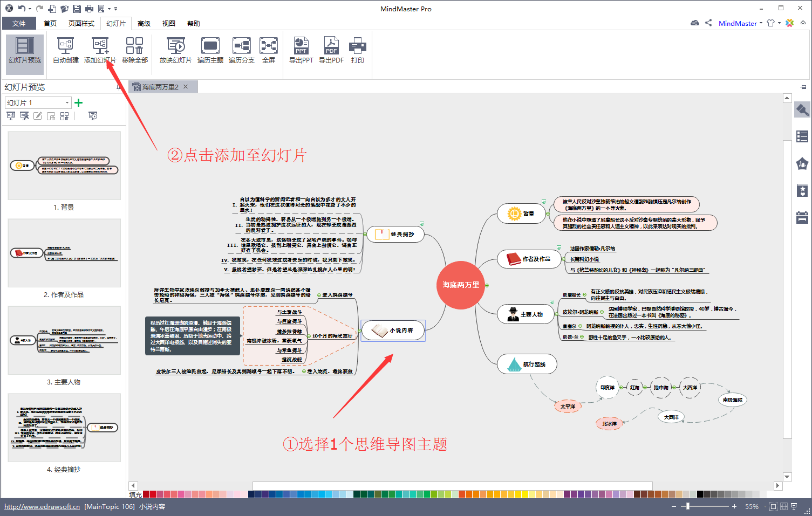Image resolution: width=812 pixels, height=516 pixels.
Task: Click 遍历分支 traverse branches icon
Action: pos(241,50)
